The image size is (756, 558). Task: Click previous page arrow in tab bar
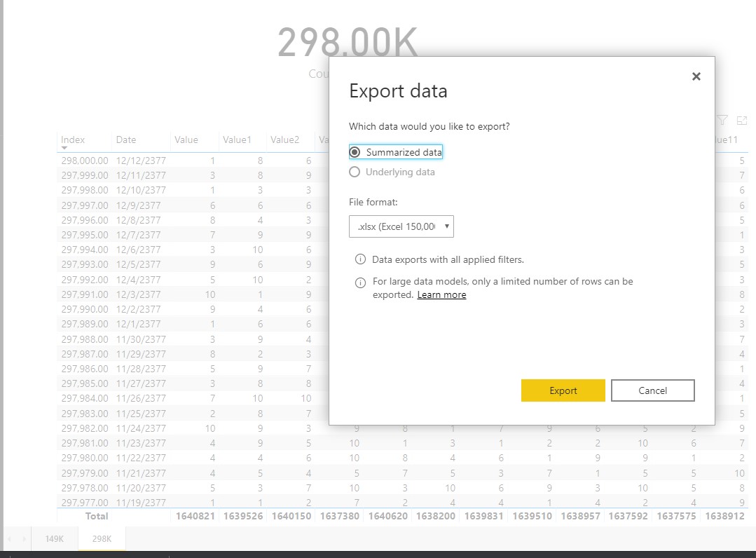point(9,538)
